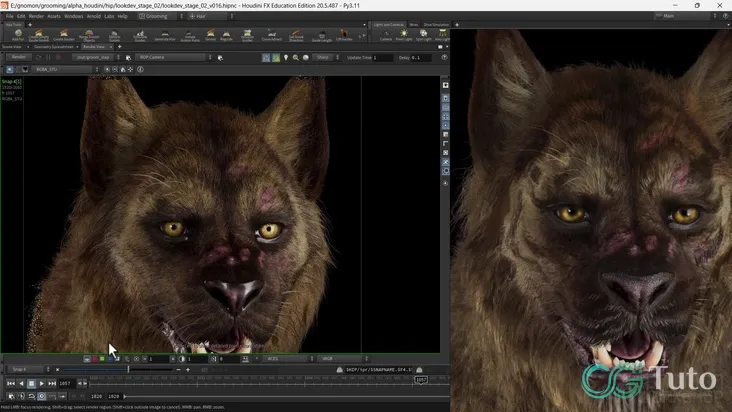Toggle the color display mode button
This screenshot has width=732, height=412.
coord(87,359)
